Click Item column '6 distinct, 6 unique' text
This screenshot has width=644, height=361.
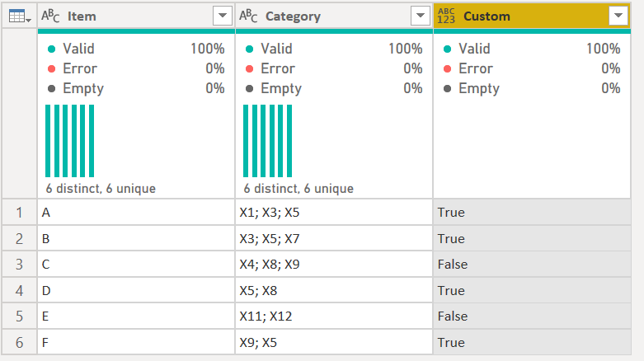tap(101, 189)
